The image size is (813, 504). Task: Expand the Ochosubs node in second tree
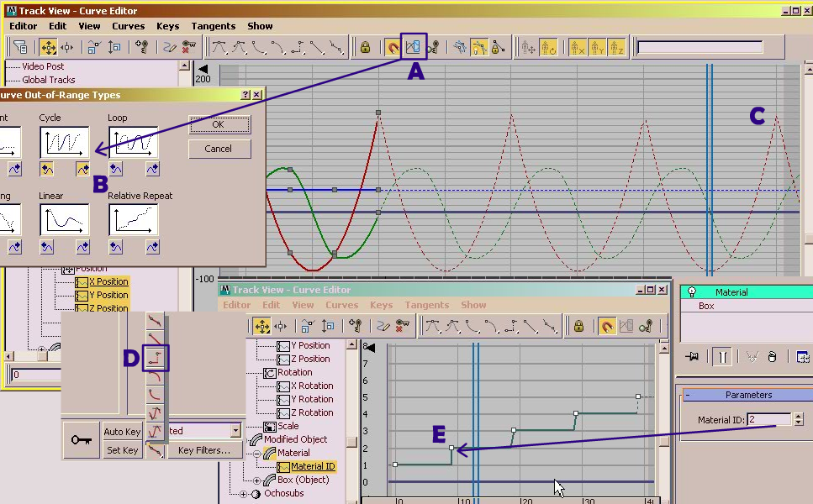(243, 494)
